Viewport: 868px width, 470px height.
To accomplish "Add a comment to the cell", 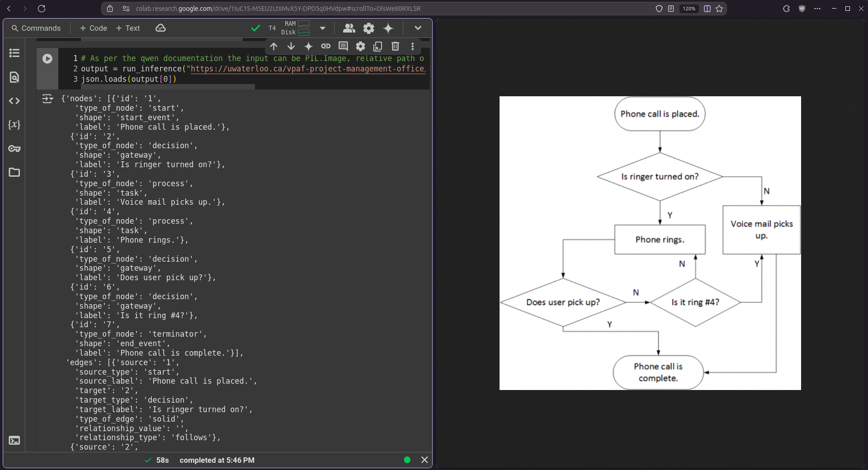I will (x=343, y=46).
